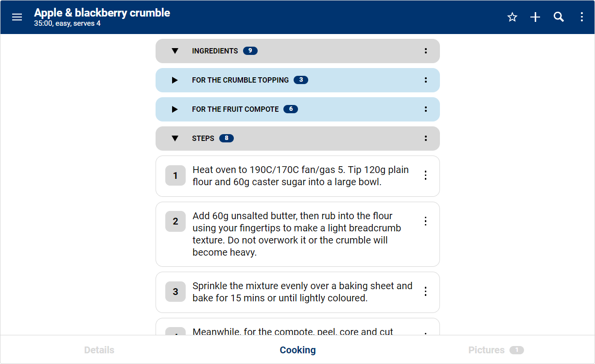Open the header overflow menu
Image resolution: width=595 pixels, height=364 pixels.
tap(582, 17)
